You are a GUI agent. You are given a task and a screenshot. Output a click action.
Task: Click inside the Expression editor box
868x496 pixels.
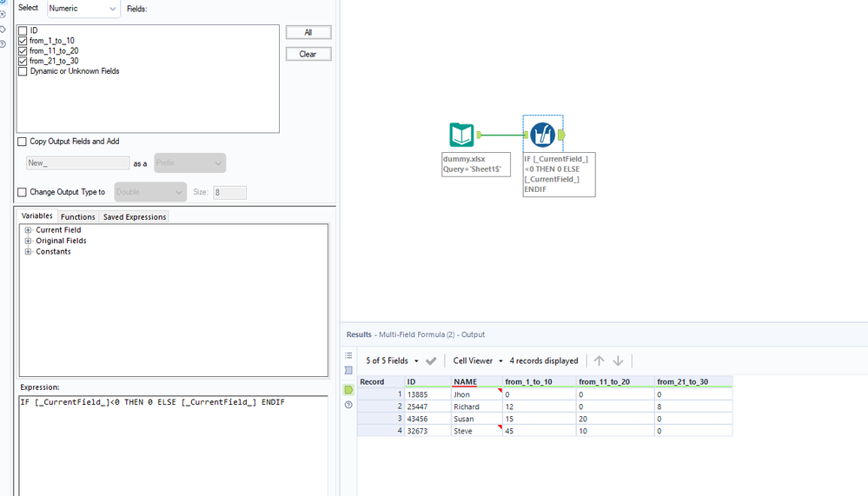coord(173,446)
